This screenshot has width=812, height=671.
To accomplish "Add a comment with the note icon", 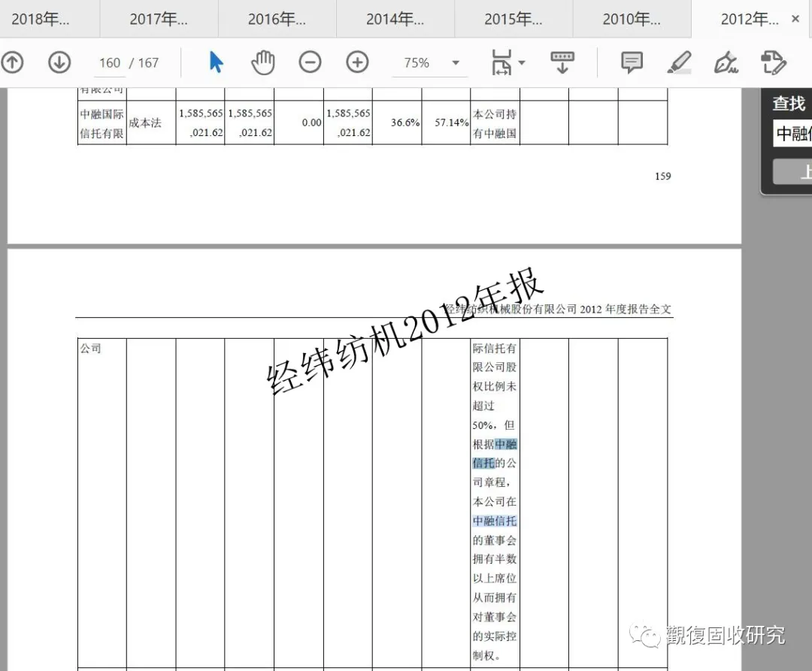I will point(632,62).
